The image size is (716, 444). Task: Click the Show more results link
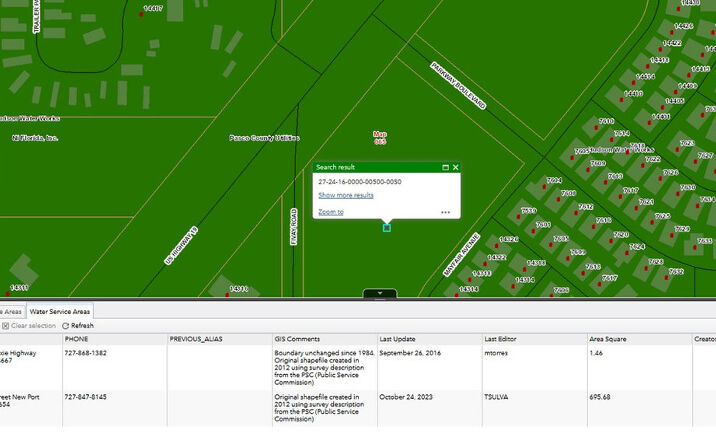345,195
